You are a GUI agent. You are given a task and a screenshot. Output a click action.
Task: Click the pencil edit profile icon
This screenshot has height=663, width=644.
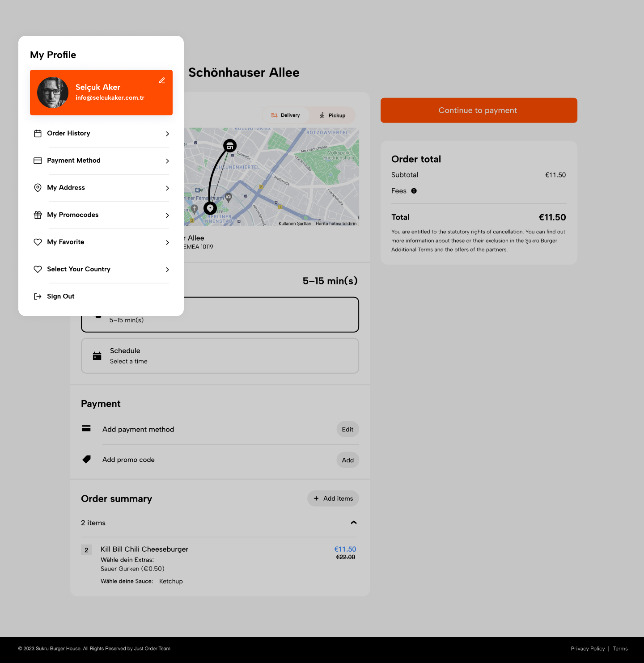(x=162, y=80)
